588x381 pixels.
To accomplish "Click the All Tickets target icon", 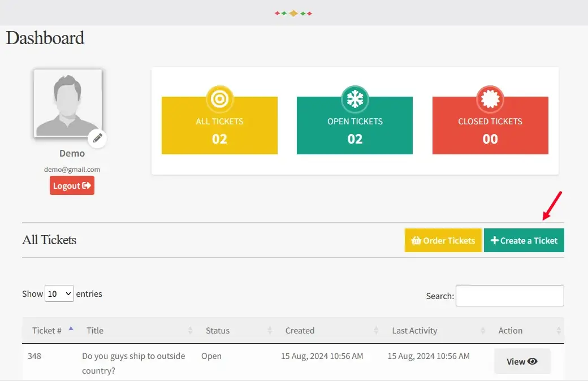I will pos(220,99).
